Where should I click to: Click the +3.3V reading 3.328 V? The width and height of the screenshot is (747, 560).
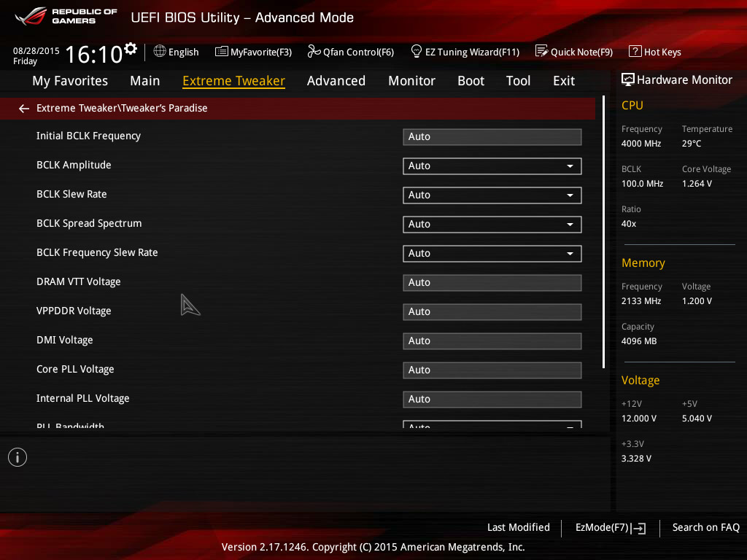coord(636,459)
